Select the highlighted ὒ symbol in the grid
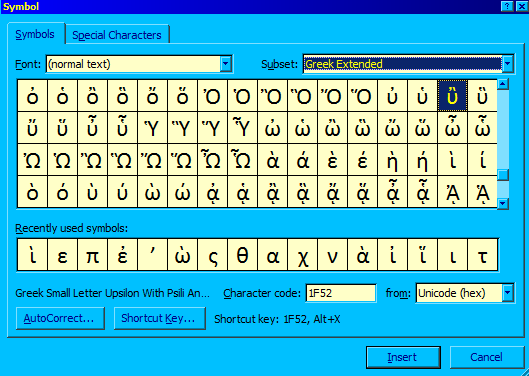Viewport: 529px width, 376px height. [452, 96]
